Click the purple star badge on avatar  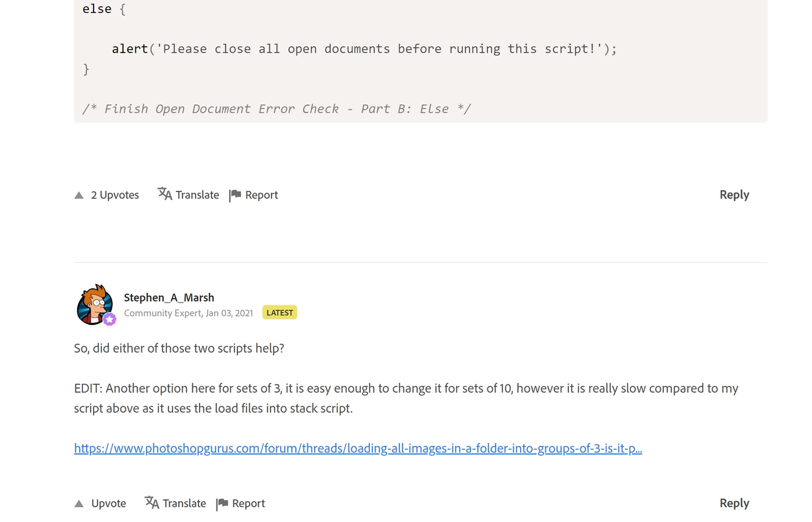pyautogui.click(x=109, y=319)
